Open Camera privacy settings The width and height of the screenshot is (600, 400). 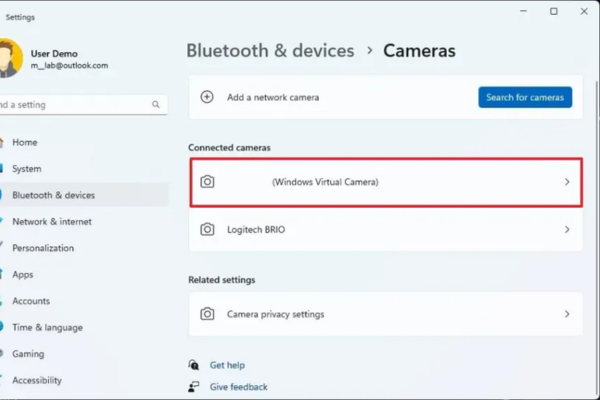tap(386, 314)
